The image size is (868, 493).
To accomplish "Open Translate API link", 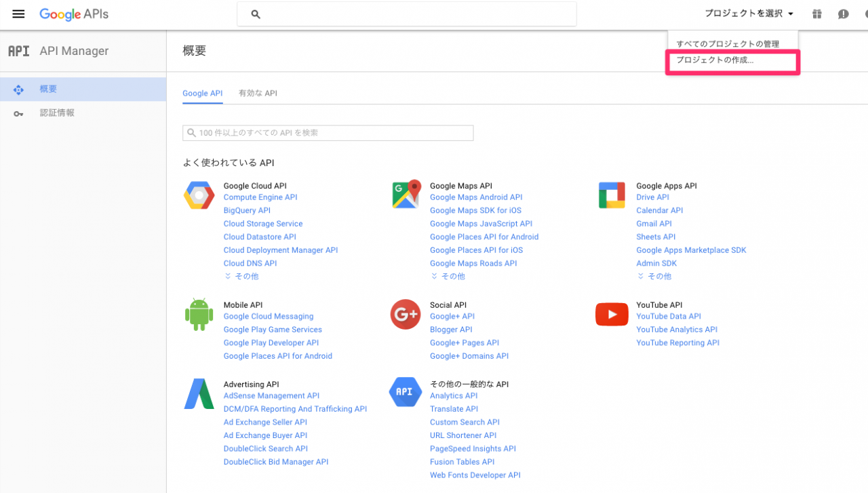I will coord(454,409).
